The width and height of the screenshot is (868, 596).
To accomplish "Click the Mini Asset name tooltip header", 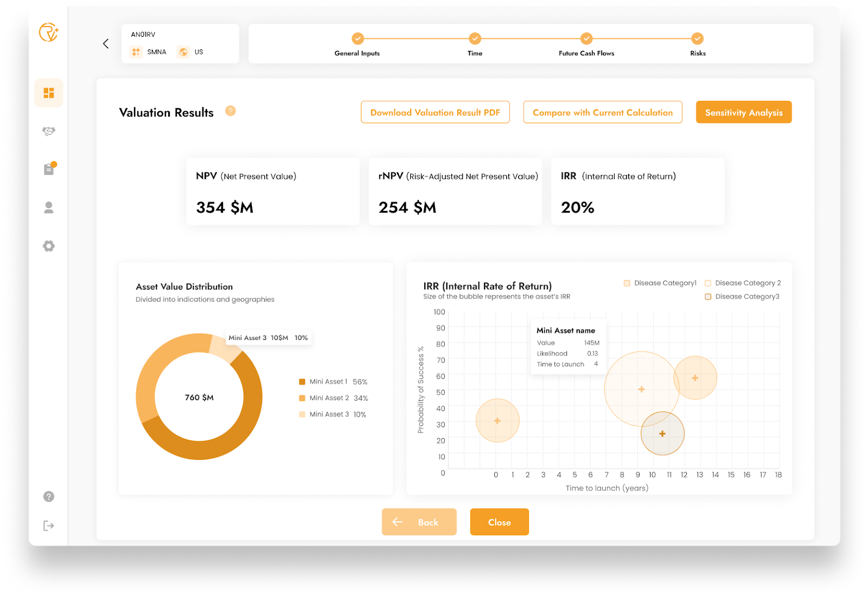I will [566, 330].
